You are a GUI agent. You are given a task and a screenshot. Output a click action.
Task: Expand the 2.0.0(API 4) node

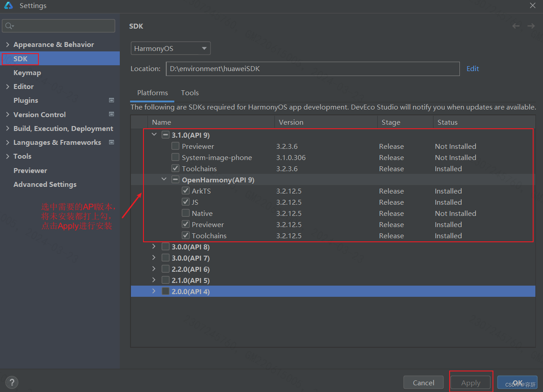[154, 291]
